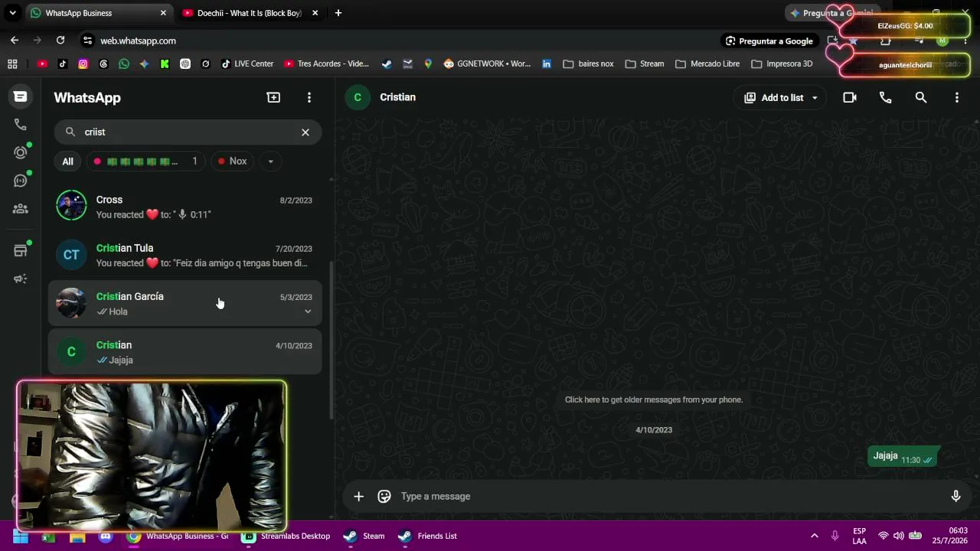Open the Cristian García conversation
The width and height of the screenshot is (980, 551).
coord(185,304)
